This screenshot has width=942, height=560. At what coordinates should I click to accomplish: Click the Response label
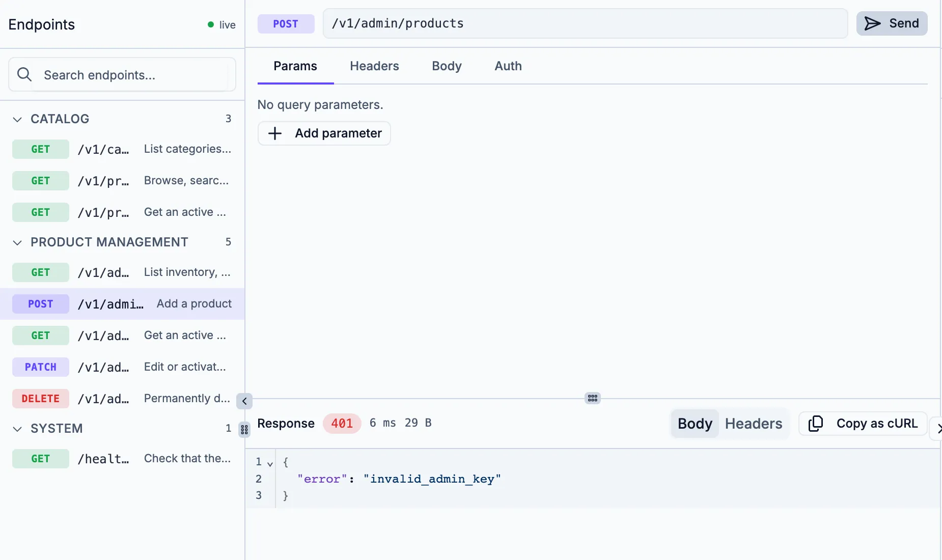coord(286,424)
